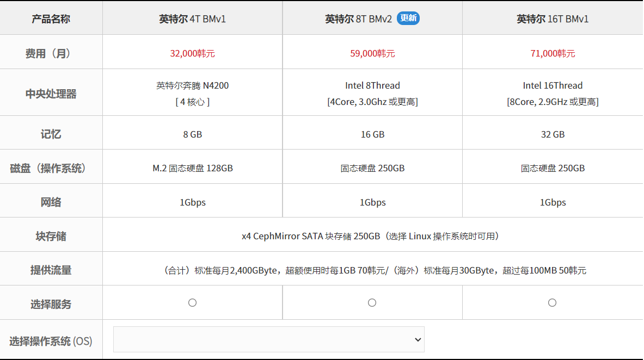
Task: Click the 英特尔 8T BMv2 product name
Action: 358,19
